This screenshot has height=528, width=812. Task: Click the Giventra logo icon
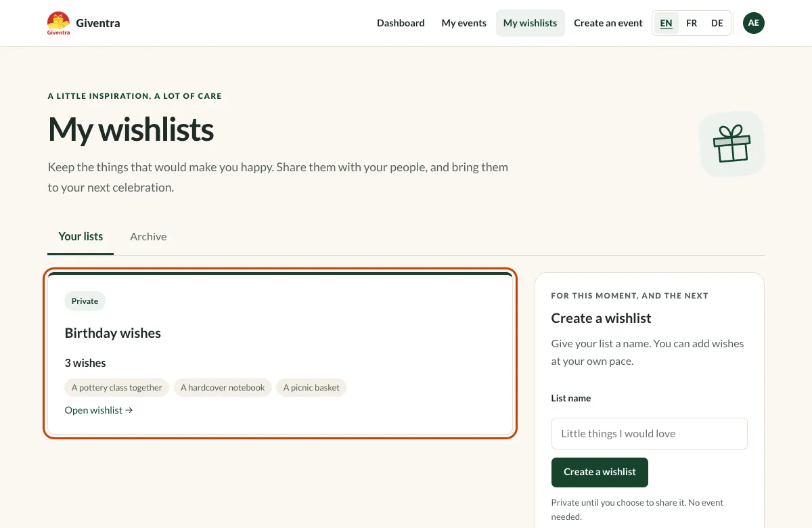point(58,23)
